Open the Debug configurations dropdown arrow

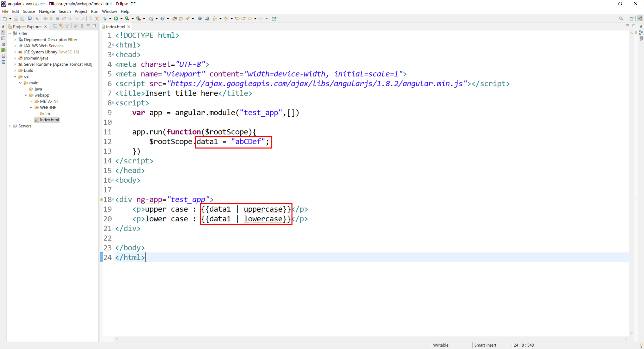(110, 19)
